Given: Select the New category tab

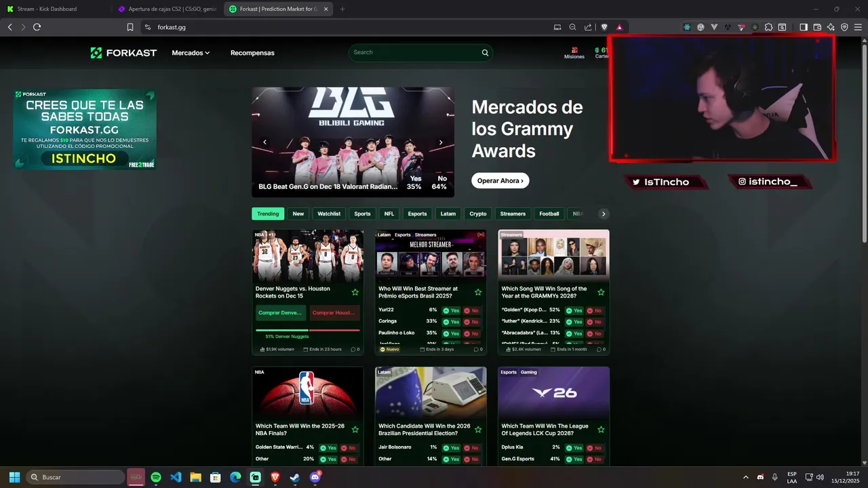Looking at the screenshot, I should click(298, 213).
